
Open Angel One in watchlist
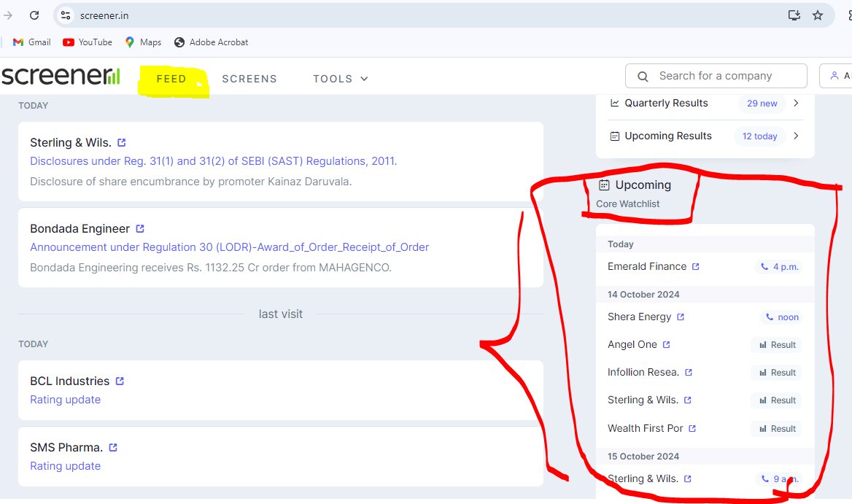[x=632, y=344]
